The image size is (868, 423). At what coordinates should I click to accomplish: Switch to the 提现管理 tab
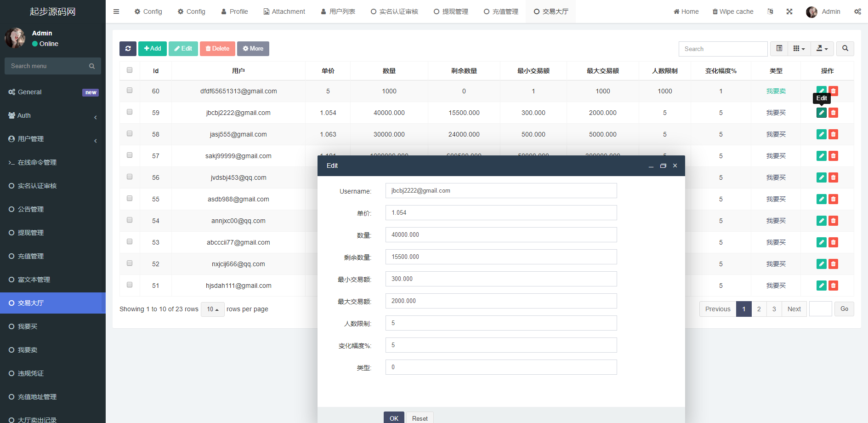pyautogui.click(x=451, y=11)
